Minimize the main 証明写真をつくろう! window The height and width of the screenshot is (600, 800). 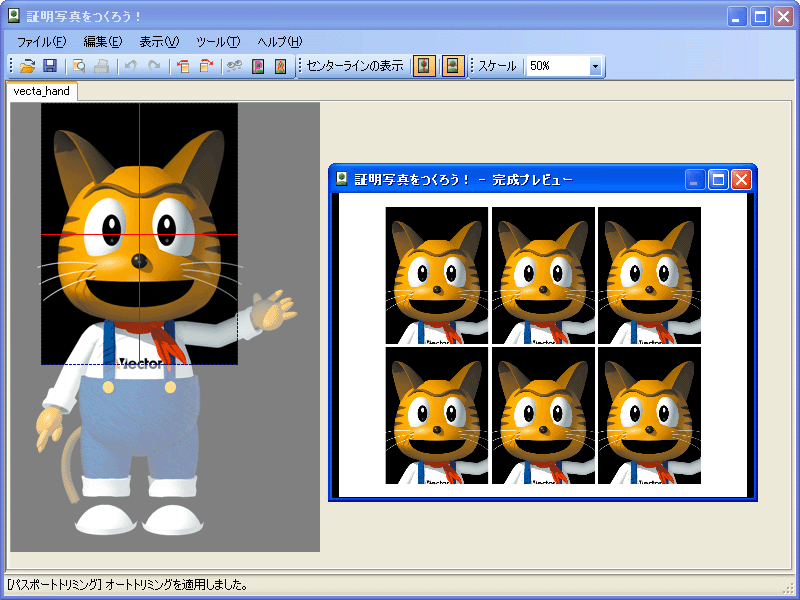[x=736, y=17]
